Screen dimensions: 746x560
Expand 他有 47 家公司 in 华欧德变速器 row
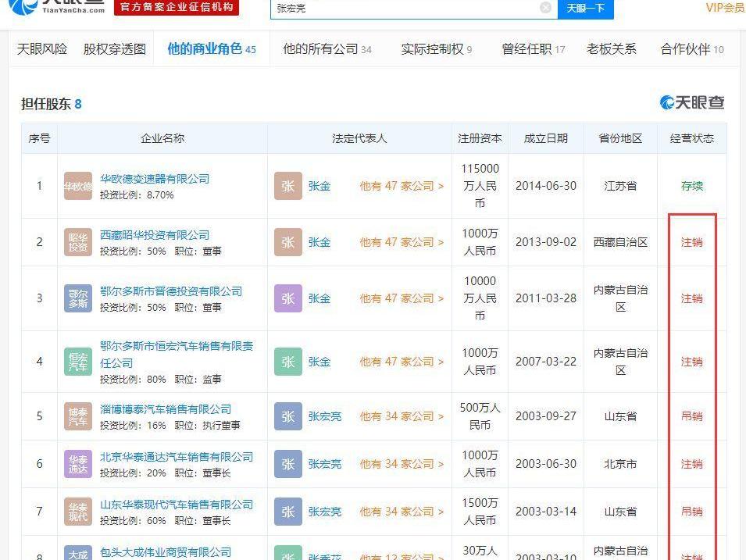tap(402, 186)
